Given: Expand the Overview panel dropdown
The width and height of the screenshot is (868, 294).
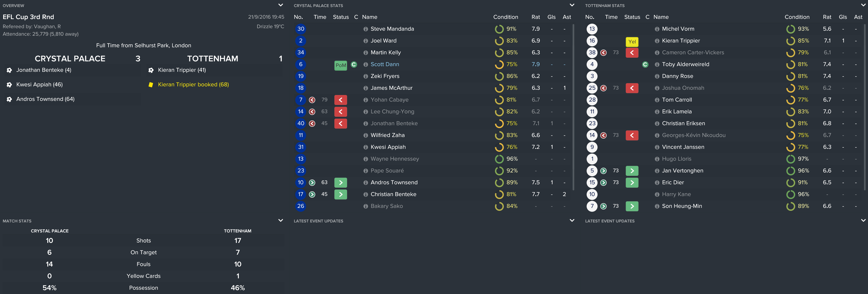Looking at the screenshot, I should tap(280, 5).
